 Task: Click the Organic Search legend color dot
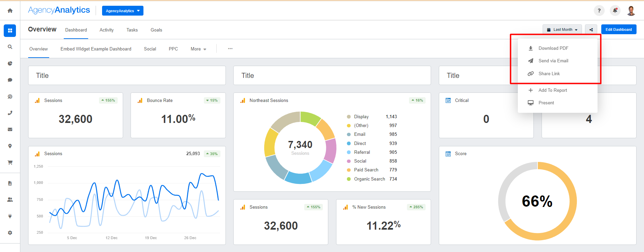pyautogui.click(x=349, y=179)
